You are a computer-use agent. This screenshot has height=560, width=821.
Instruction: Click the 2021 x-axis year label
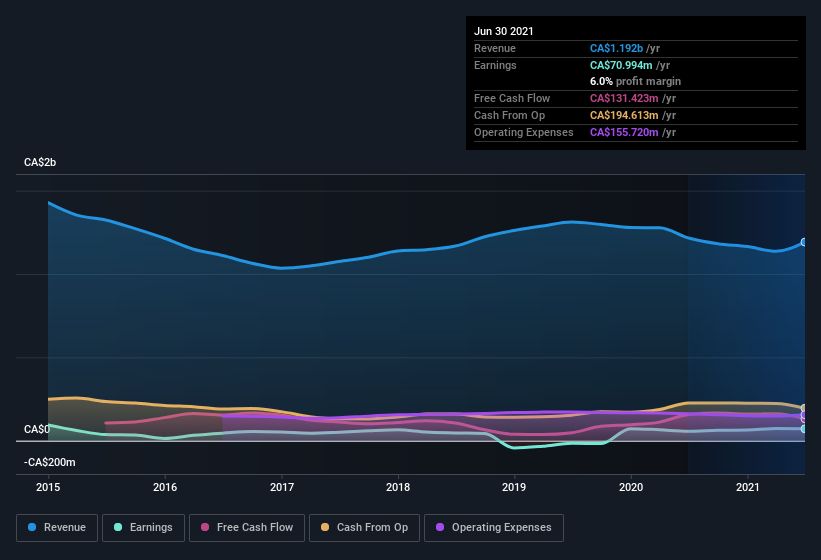click(x=747, y=487)
